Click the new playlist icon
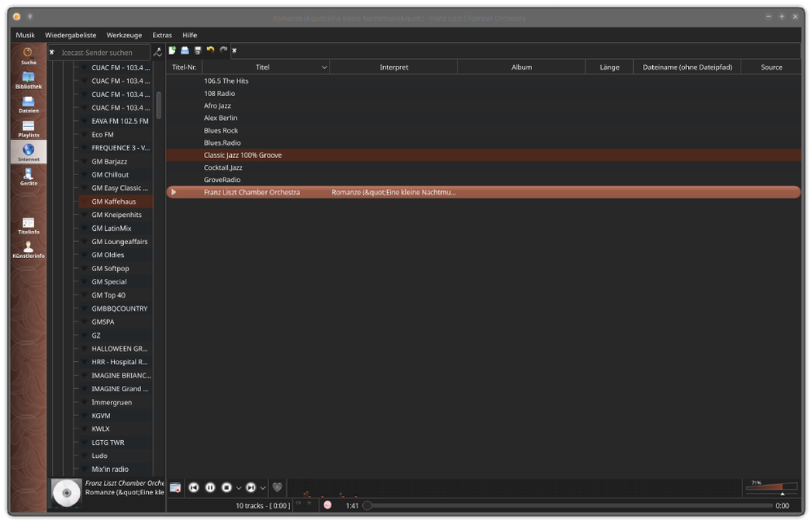Image resolution: width=812 pixels, height=523 pixels. [x=172, y=50]
